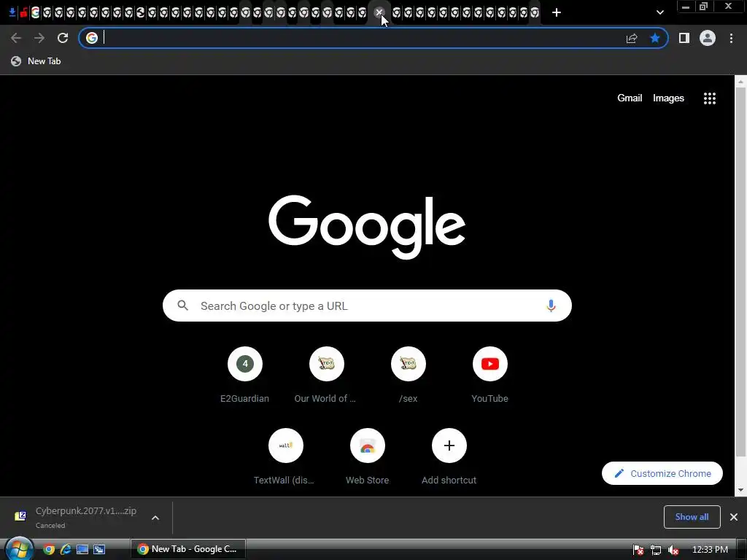The image size is (747, 560).
Task: Switch to the first tab with download icon
Action: [12, 12]
